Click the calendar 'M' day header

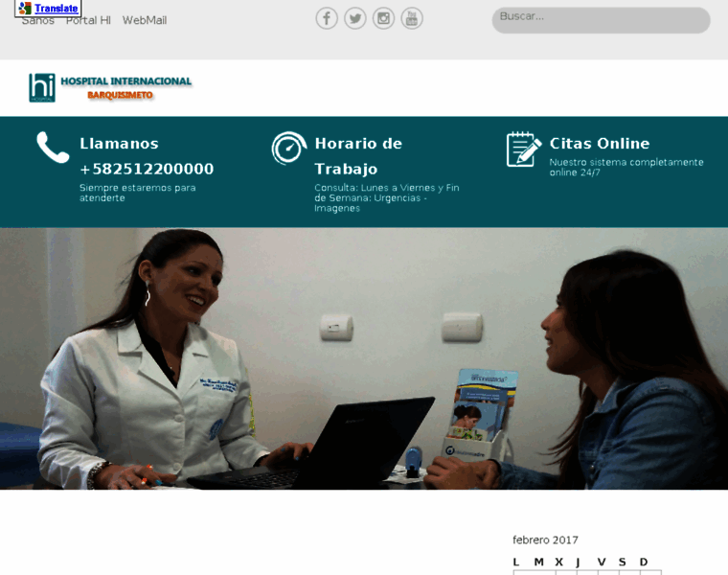538,562
